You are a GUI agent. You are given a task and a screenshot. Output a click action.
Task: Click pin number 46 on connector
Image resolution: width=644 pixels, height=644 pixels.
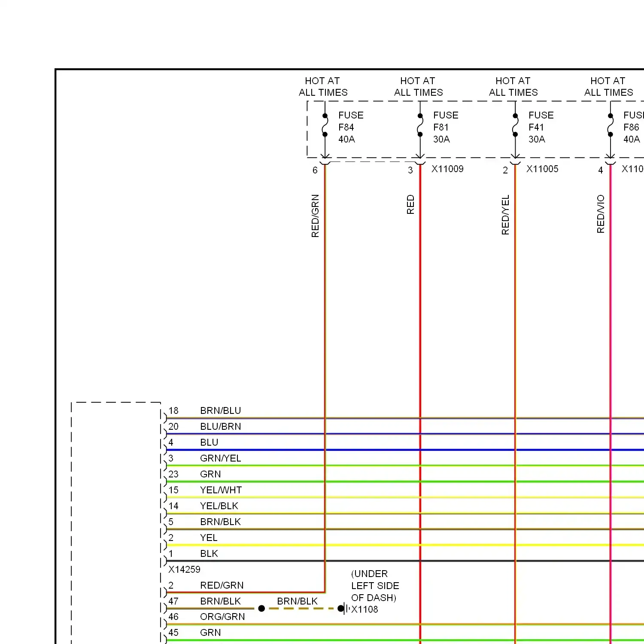click(173, 617)
